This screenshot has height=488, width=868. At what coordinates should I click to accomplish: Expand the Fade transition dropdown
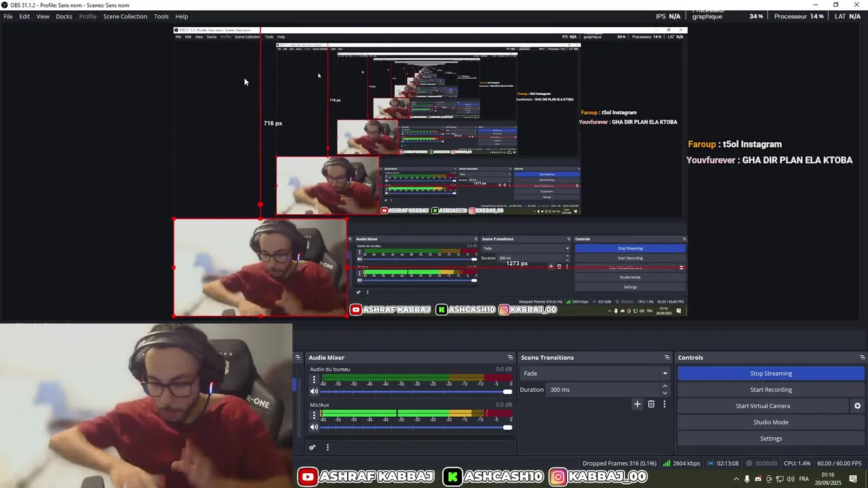665,373
